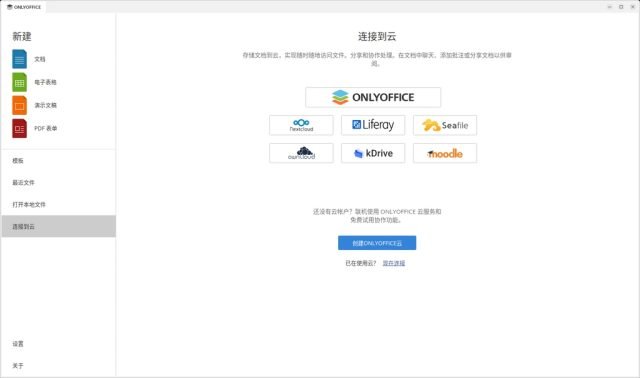Connect to Liferay
Image resolution: width=640 pixels, height=378 pixels.
coord(373,125)
